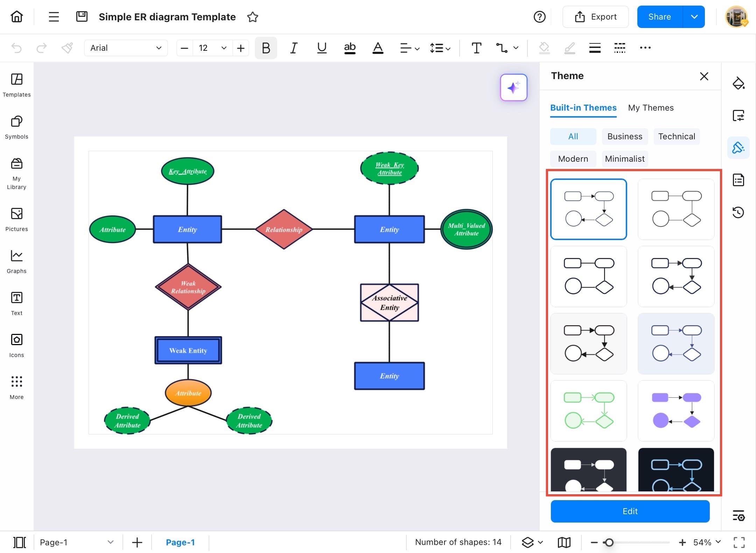Toggle italic text formatting

tap(294, 48)
